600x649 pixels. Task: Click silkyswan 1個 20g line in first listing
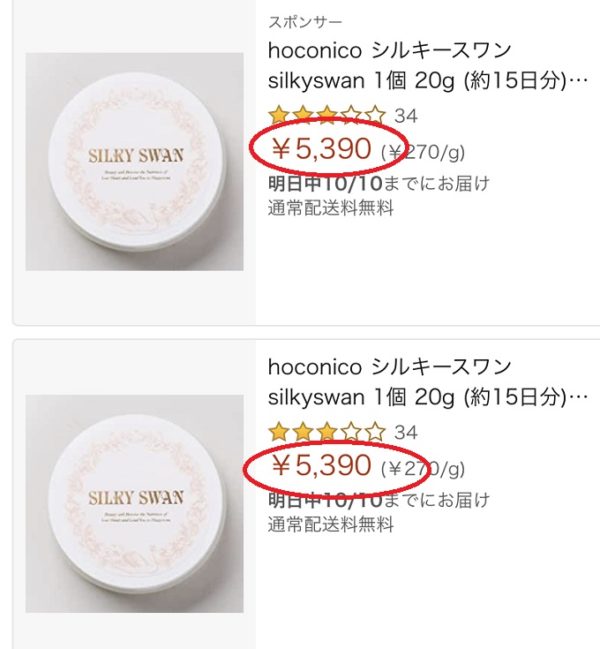pyautogui.click(x=428, y=81)
